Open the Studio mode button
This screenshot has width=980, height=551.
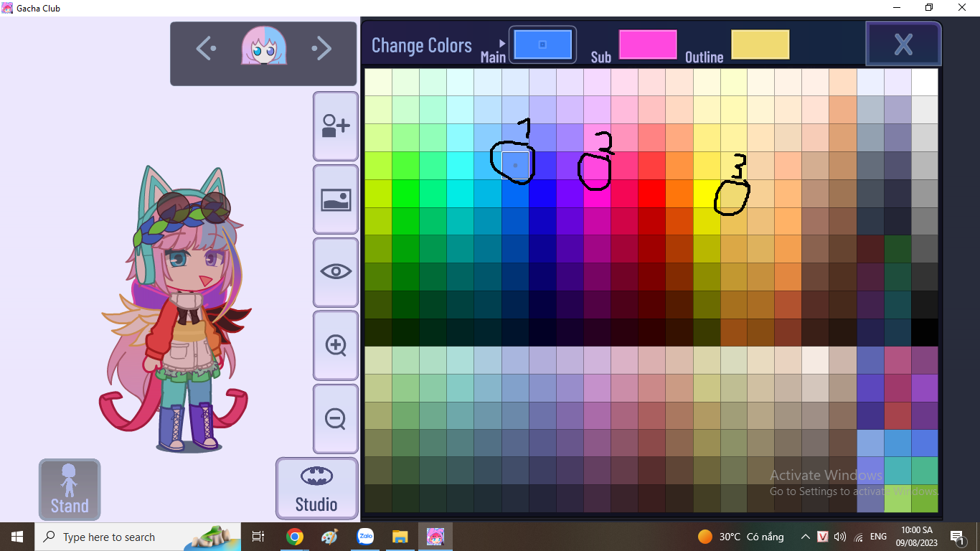[x=316, y=489]
